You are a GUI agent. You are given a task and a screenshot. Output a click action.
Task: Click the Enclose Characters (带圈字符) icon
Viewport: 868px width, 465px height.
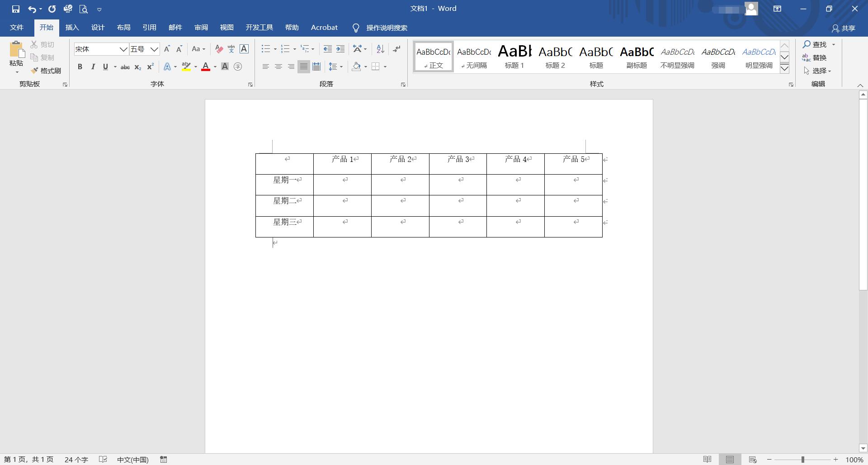238,67
